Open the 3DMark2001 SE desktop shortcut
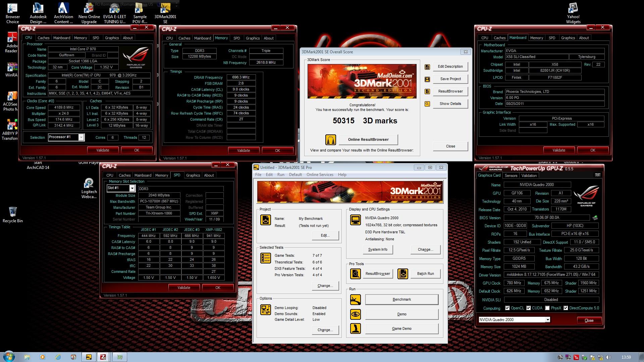644x362 pixels. tap(165, 13)
